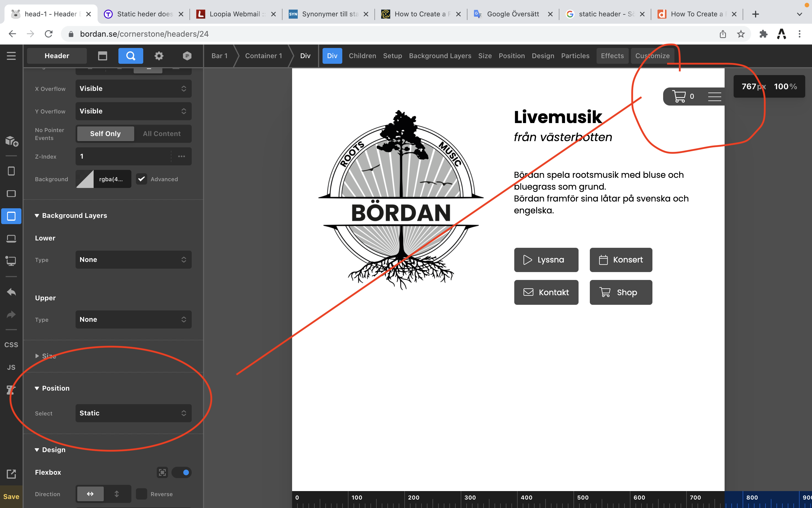
Task: Click the blue inspector search icon
Action: pos(131,56)
